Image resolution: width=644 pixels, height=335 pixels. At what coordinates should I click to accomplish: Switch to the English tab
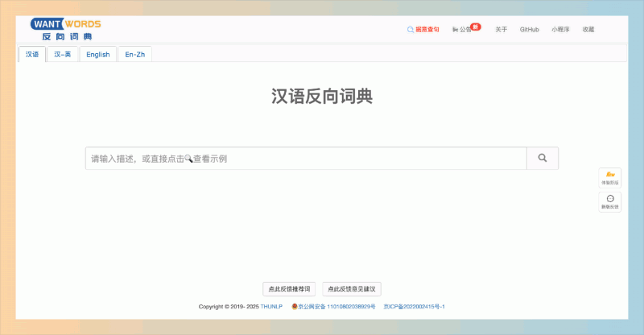coord(97,54)
